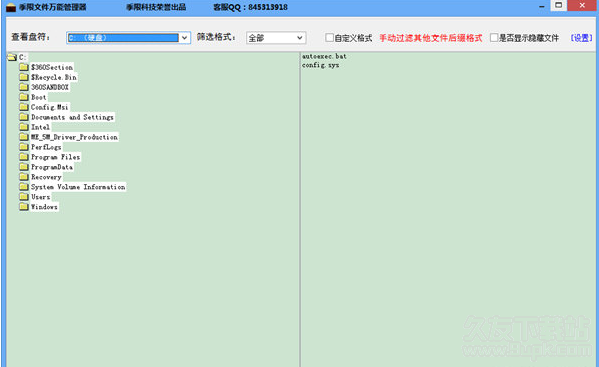Open the 筛选格式 dropdown showing 全部

pos(276,38)
